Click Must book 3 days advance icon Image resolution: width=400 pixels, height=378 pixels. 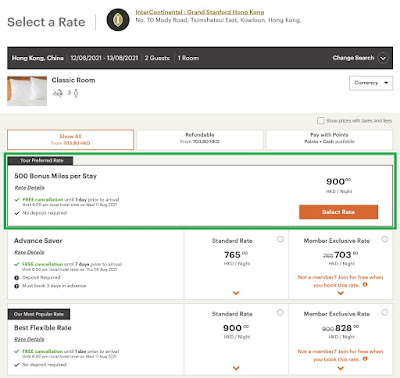pos(17,286)
